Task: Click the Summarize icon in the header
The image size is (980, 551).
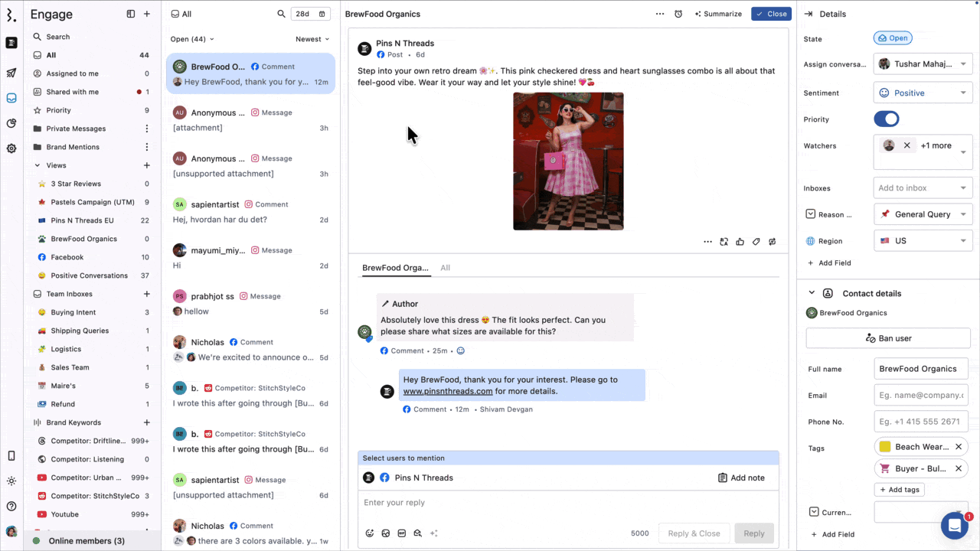Action: (x=699, y=14)
